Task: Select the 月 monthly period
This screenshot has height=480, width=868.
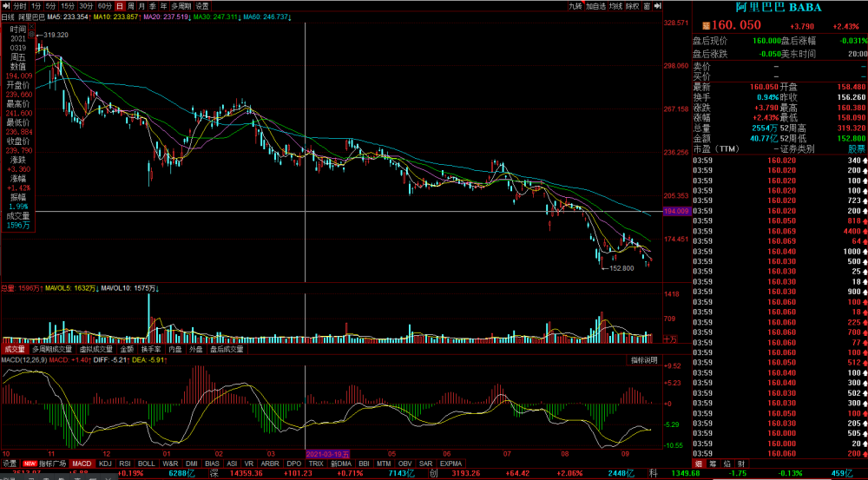Action: pyautogui.click(x=141, y=6)
